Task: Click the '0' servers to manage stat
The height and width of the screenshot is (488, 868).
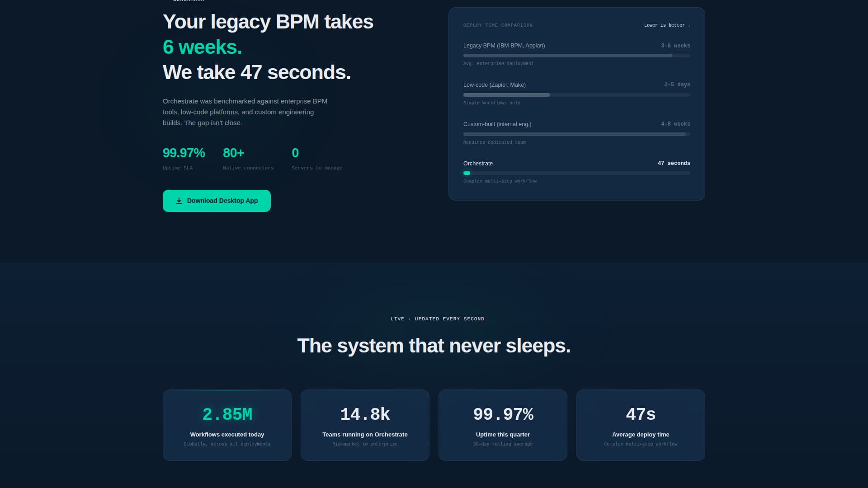Action: click(x=295, y=153)
